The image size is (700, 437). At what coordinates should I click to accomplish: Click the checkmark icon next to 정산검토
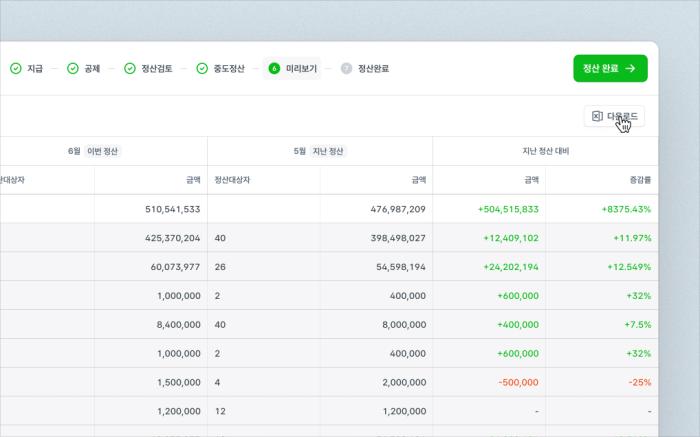[x=130, y=68]
